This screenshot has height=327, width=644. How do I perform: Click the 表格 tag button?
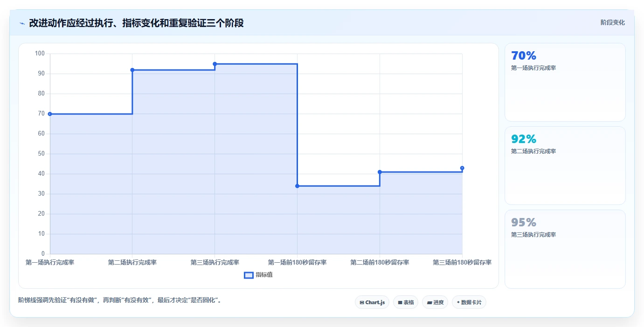point(406,302)
